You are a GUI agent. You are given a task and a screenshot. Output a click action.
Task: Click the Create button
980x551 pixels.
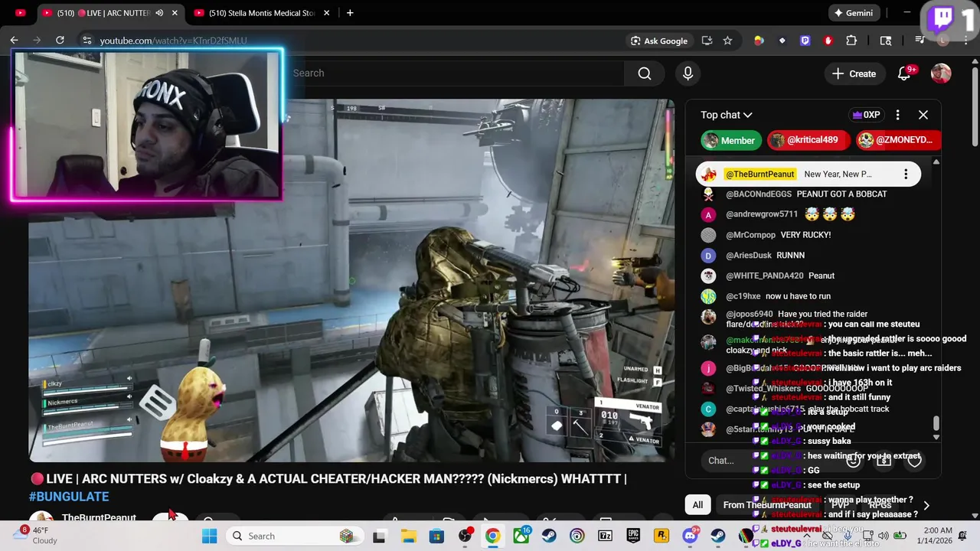854,73
